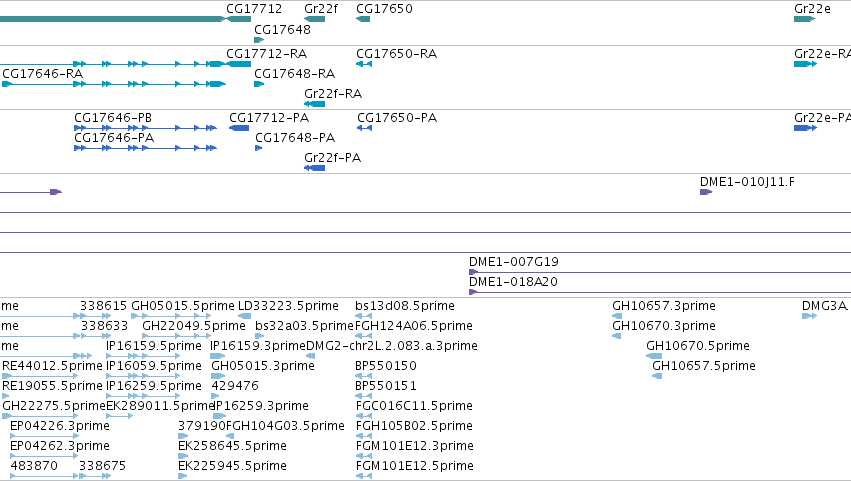Select the IP16259.3prime EST label
The height and width of the screenshot is (481, 851).
tap(261, 406)
